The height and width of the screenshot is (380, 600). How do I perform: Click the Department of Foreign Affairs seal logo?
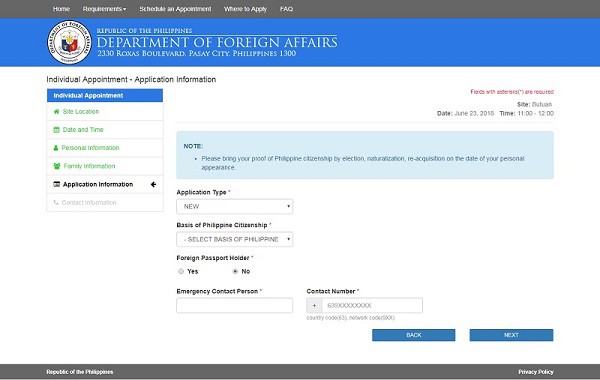tap(69, 42)
